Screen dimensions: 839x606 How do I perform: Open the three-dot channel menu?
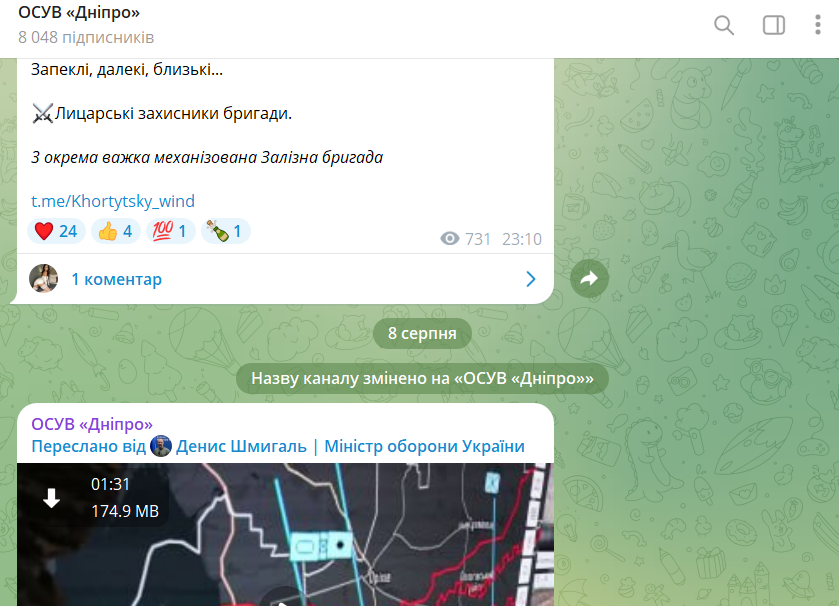[x=820, y=25]
